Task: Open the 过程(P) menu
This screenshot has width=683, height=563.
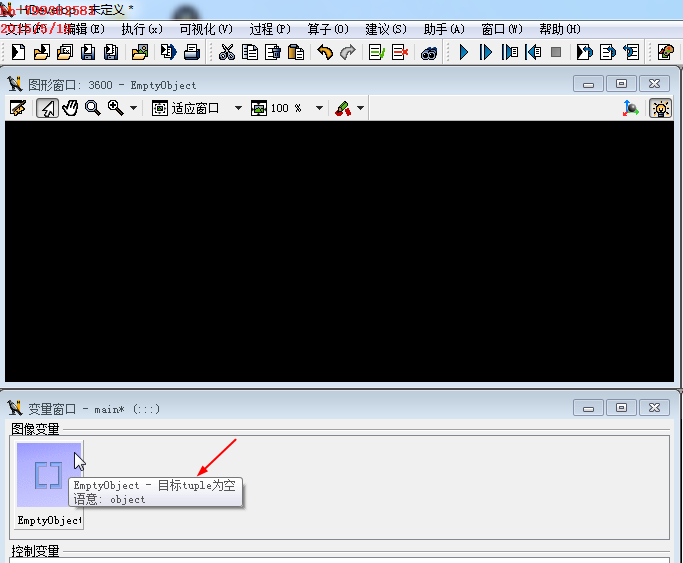Action: 270,29
